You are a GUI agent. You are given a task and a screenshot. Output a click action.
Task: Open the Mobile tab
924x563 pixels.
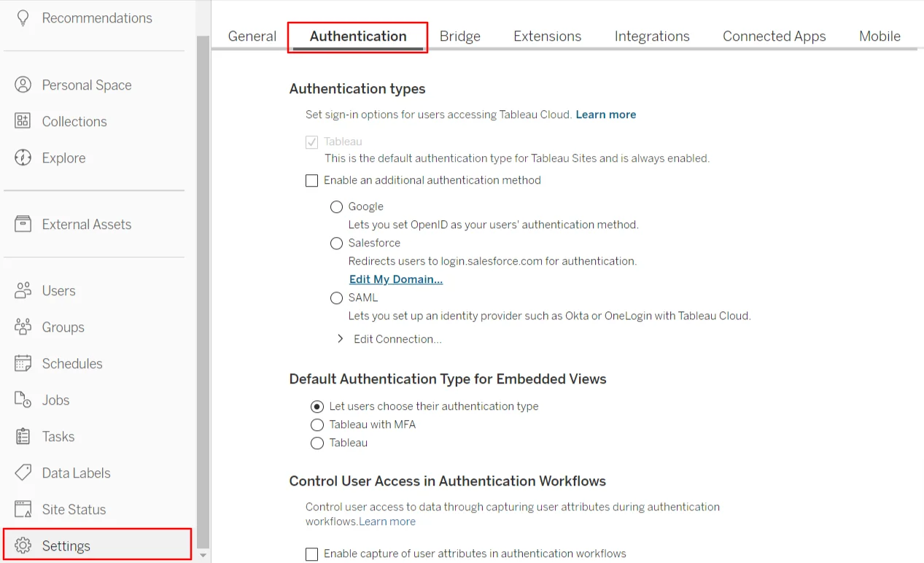pyautogui.click(x=880, y=36)
